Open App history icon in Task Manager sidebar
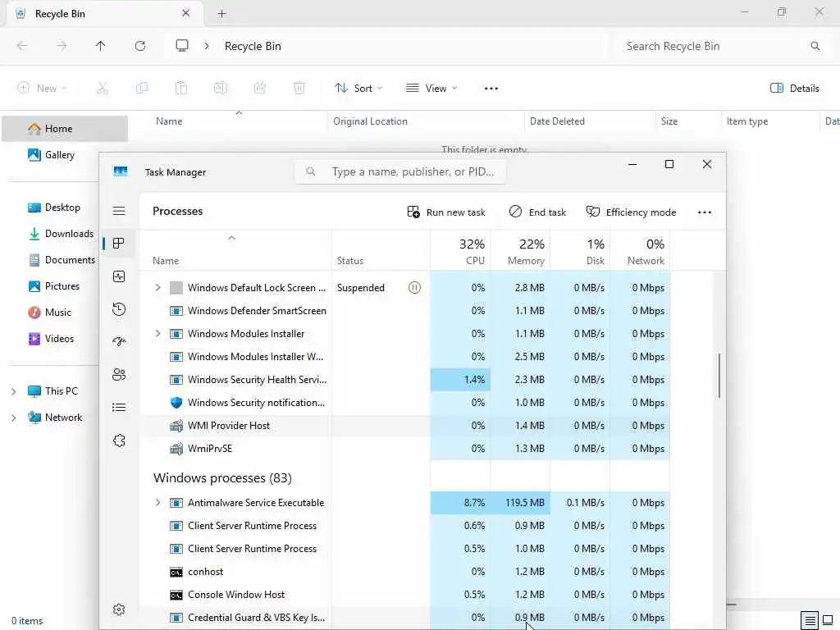This screenshot has width=840, height=630. [119, 309]
